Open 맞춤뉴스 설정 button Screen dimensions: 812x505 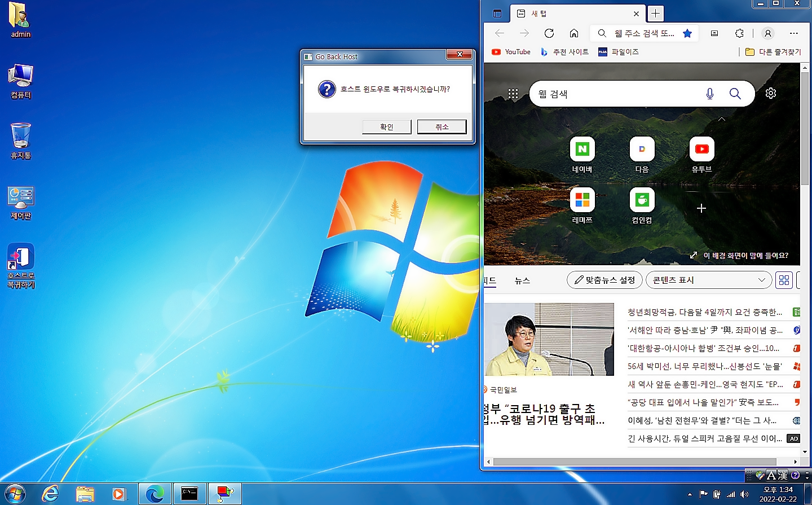[604, 280]
